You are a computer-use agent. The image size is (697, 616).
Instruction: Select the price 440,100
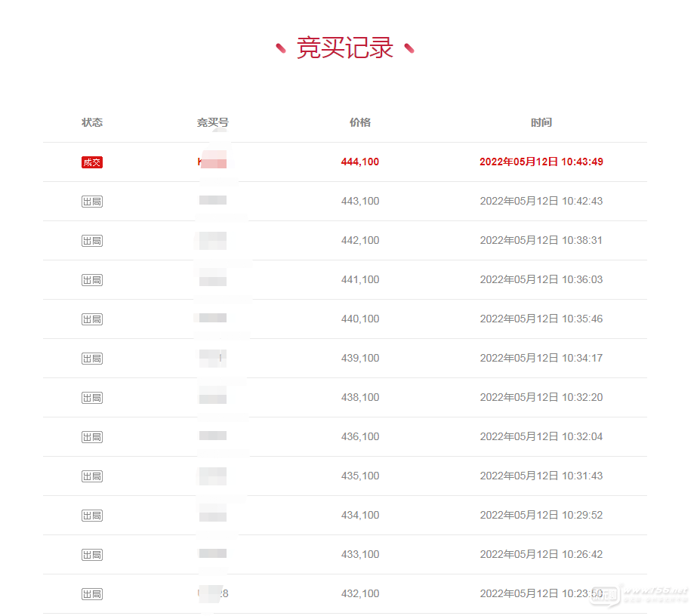360,319
